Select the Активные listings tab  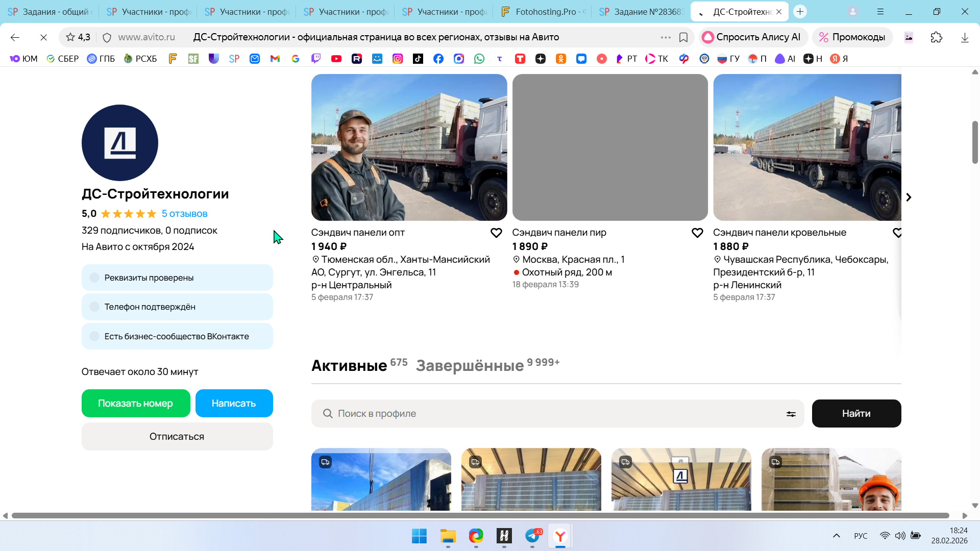pos(349,365)
